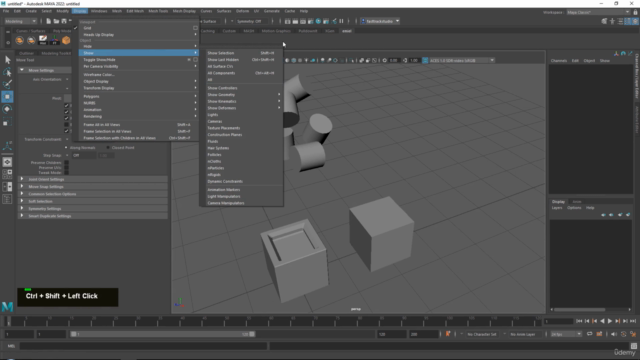Open the Grid option box
640x360 pixels.
tap(195, 28)
